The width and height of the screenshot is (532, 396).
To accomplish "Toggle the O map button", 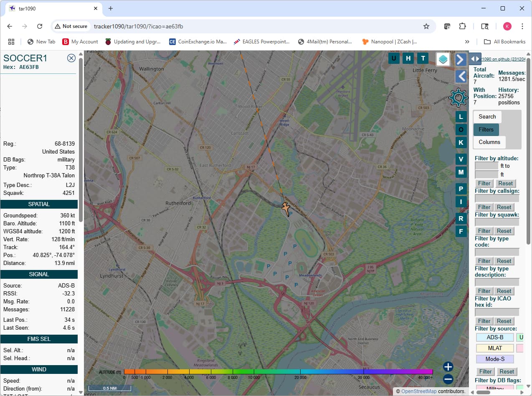I will (x=461, y=130).
